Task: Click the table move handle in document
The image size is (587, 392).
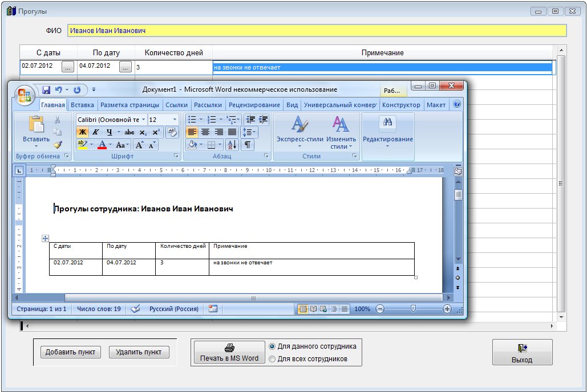Action: click(45, 238)
